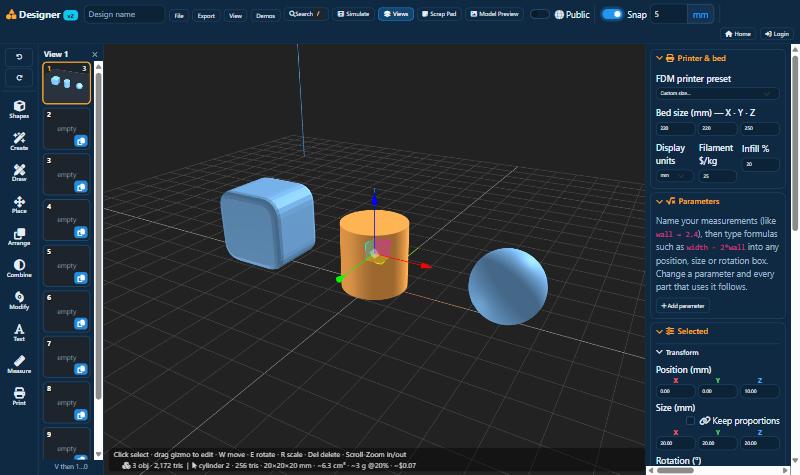Open the Scrap Pad
The image size is (800, 475).
(x=439, y=14)
